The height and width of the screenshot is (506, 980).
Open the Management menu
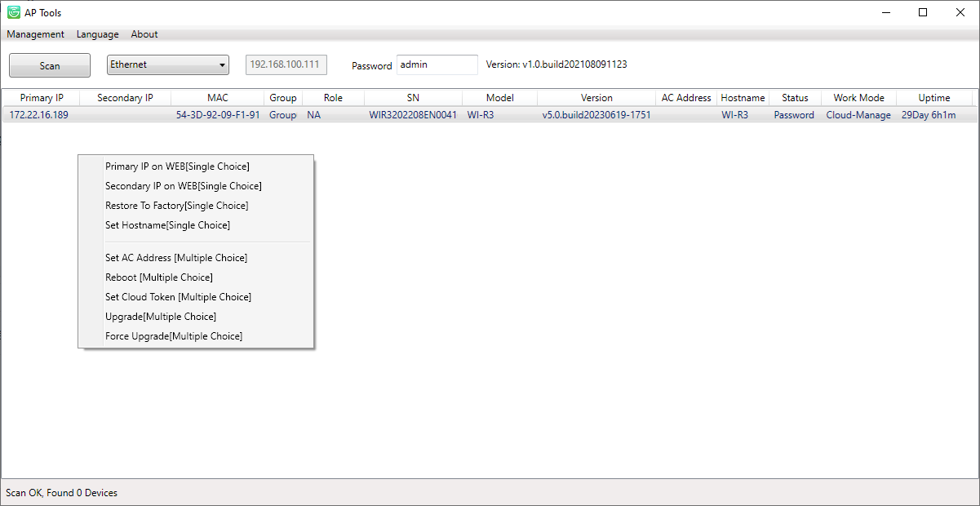35,34
